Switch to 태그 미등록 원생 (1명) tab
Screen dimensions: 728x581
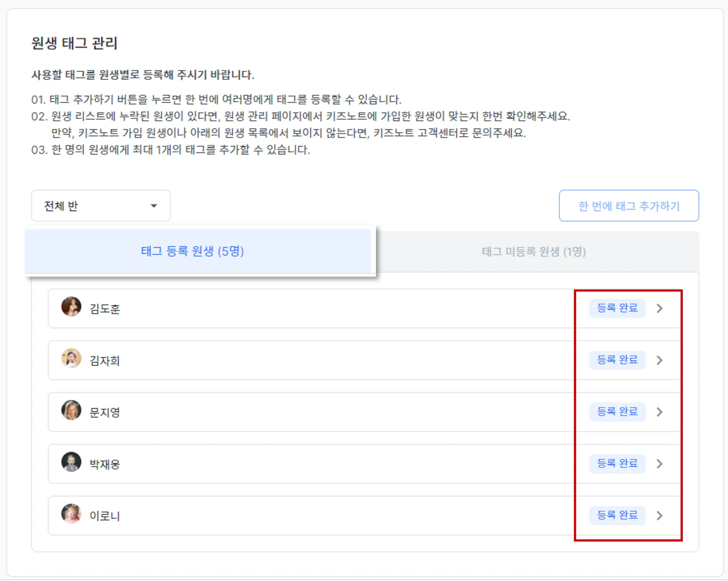pyautogui.click(x=534, y=252)
